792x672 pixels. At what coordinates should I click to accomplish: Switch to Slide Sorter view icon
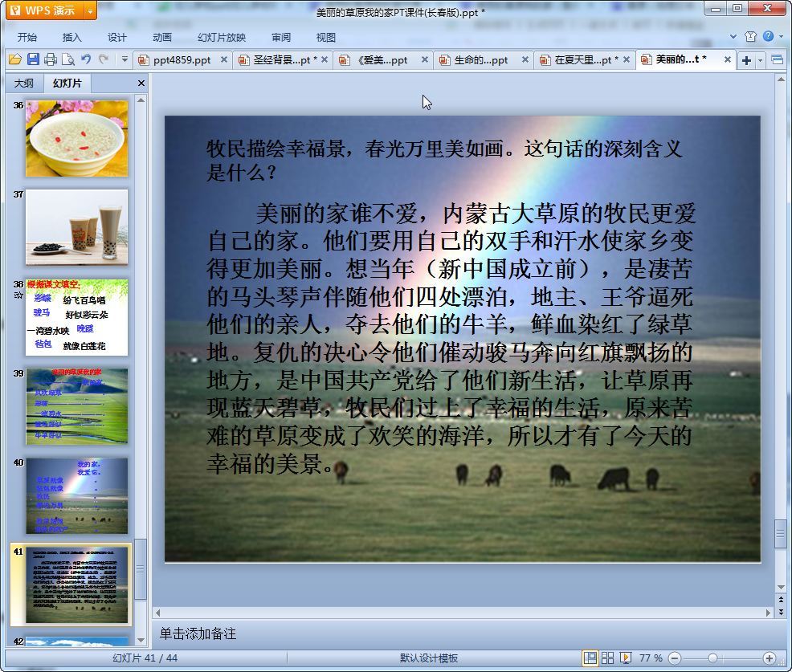tap(607, 658)
